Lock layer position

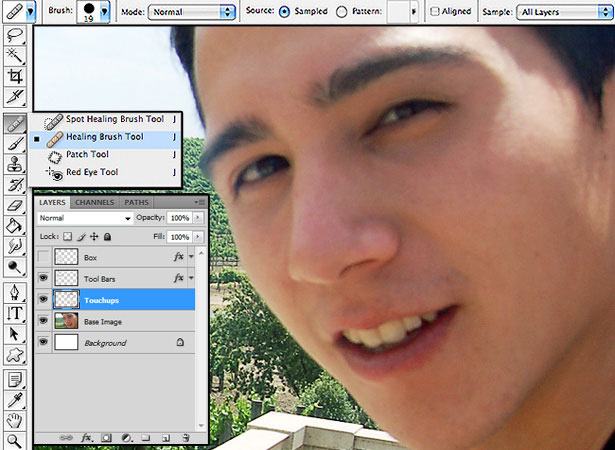(94, 237)
